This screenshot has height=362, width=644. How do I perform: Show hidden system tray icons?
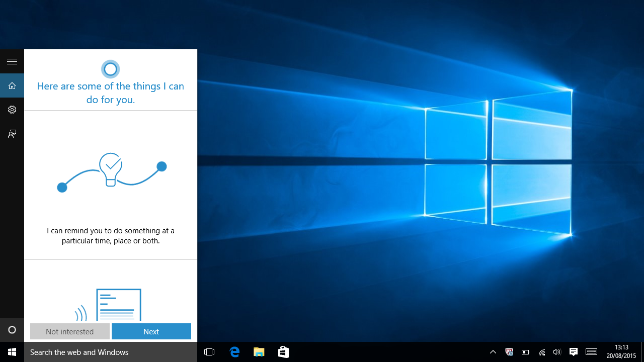click(493, 352)
